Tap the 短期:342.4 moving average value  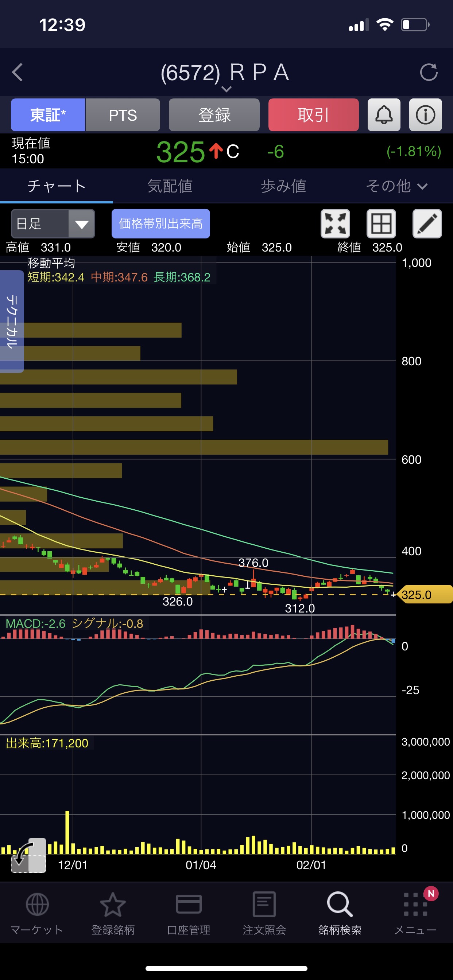tap(55, 277)
